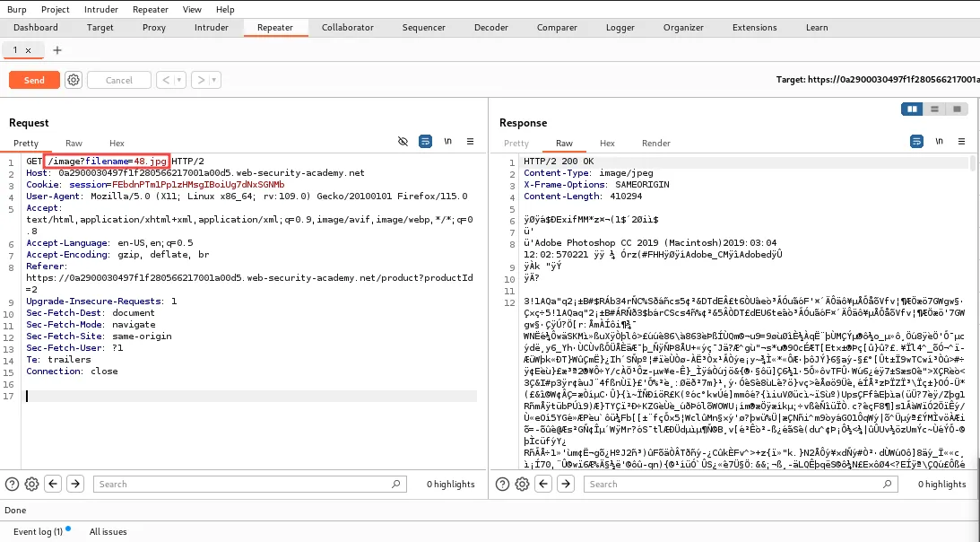Toggle show newlines \n in Response panel
The width and height of the screenshot is (980, 542).
click(x=939, y=142)
